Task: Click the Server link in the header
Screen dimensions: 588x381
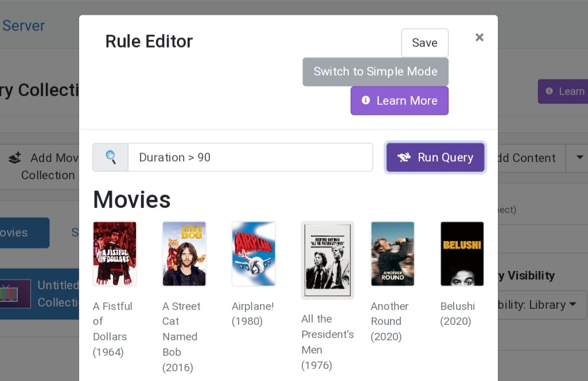Action: tap(23, 26)
